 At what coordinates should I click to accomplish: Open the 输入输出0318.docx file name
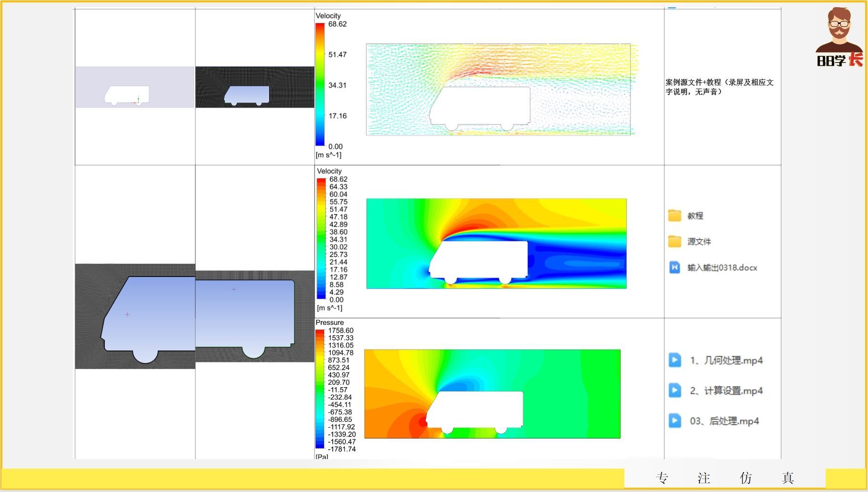tap(722, 268)
